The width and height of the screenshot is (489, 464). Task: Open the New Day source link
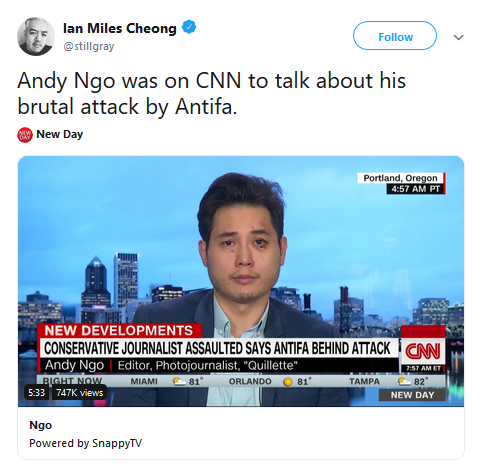pyautogui.click(x=60, y=134)
